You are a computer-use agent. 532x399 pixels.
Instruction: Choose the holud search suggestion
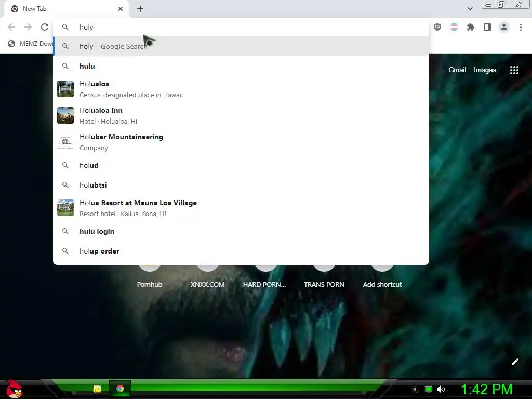(x=241, y=165)
